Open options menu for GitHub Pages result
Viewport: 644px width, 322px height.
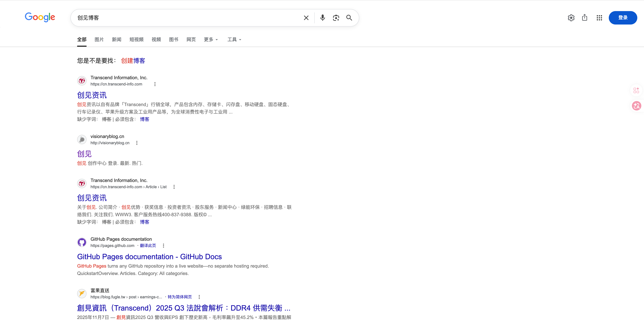[x=164, y=246]
